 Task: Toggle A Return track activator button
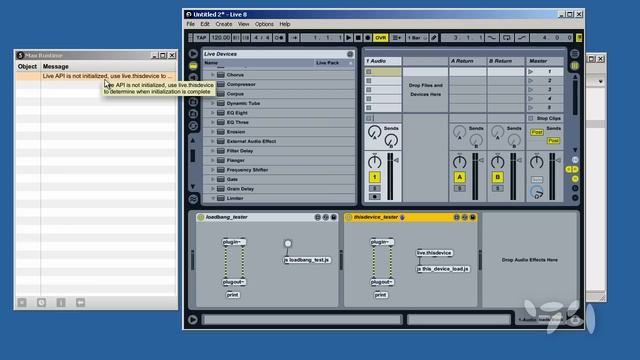click(x=460, y=177)
